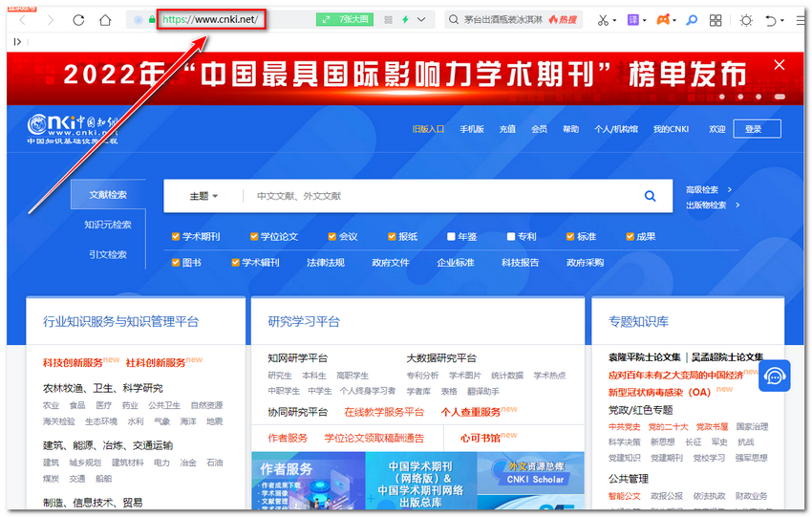Open 个人/机构馆 in top navigation
The height and width of the screenshot is (517, 812).
tap(616, 129)
